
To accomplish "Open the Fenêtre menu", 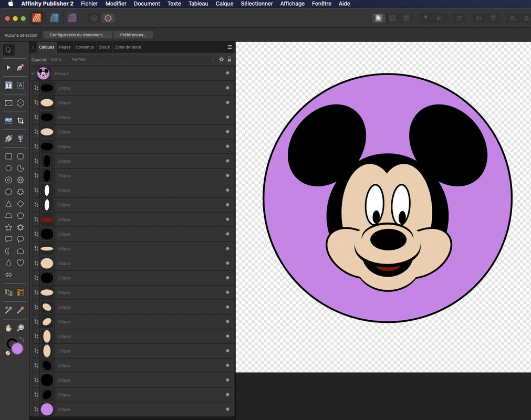I will click(321, 4).
